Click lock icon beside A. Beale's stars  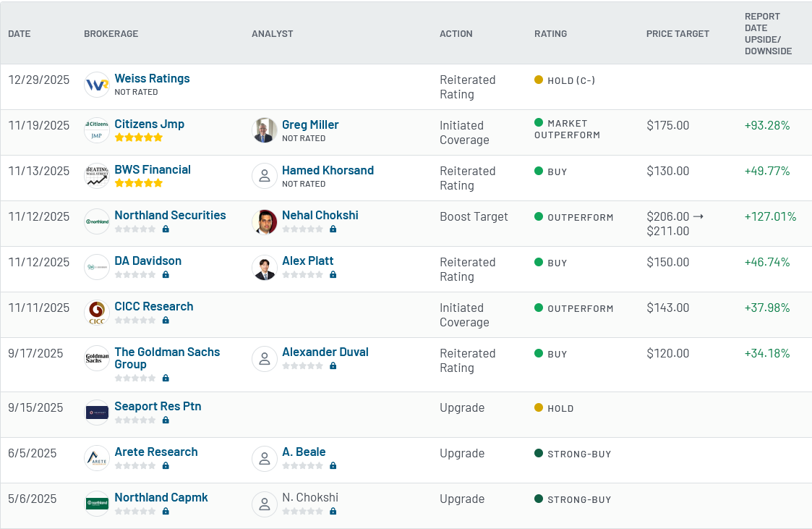coord(333,465)
